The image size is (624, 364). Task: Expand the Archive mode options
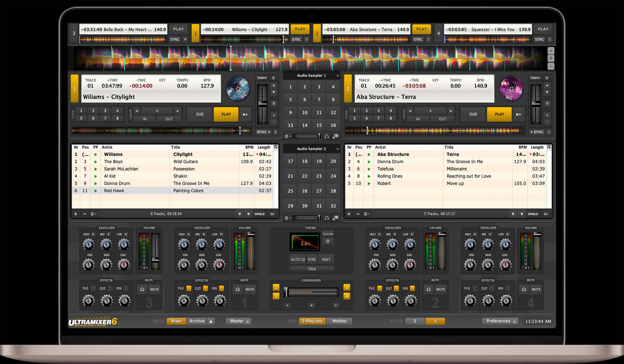211,321
